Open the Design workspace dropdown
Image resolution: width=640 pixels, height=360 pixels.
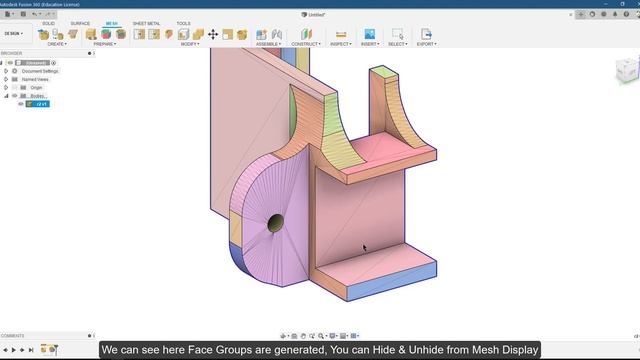14,33
